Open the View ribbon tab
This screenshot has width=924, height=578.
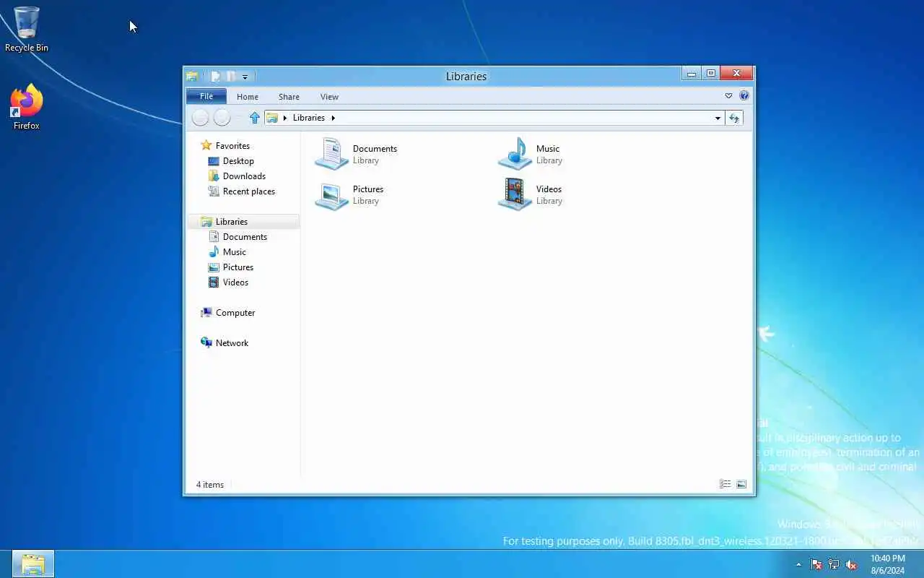pos(329,97)
